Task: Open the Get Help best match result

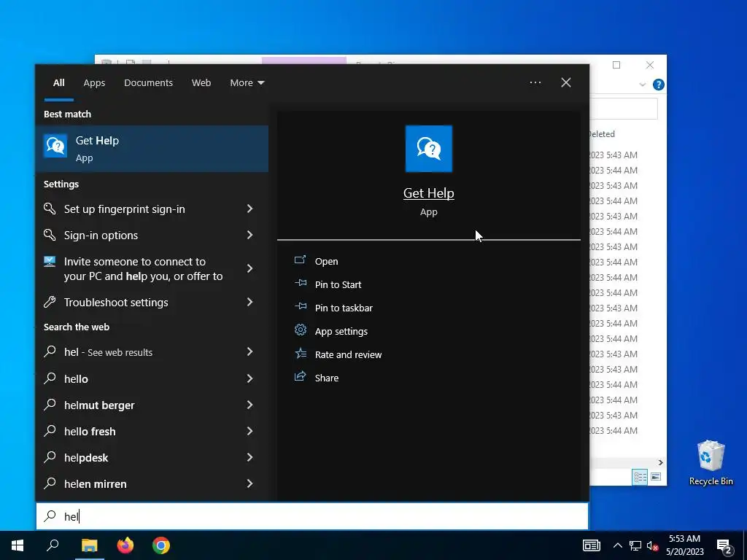Action: pos(152,149)
